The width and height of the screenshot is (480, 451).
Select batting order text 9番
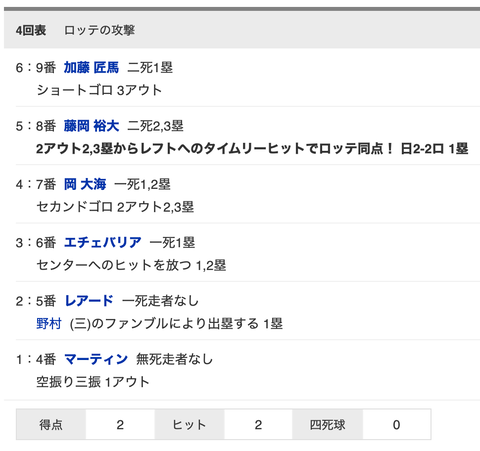tap(46, 68)
